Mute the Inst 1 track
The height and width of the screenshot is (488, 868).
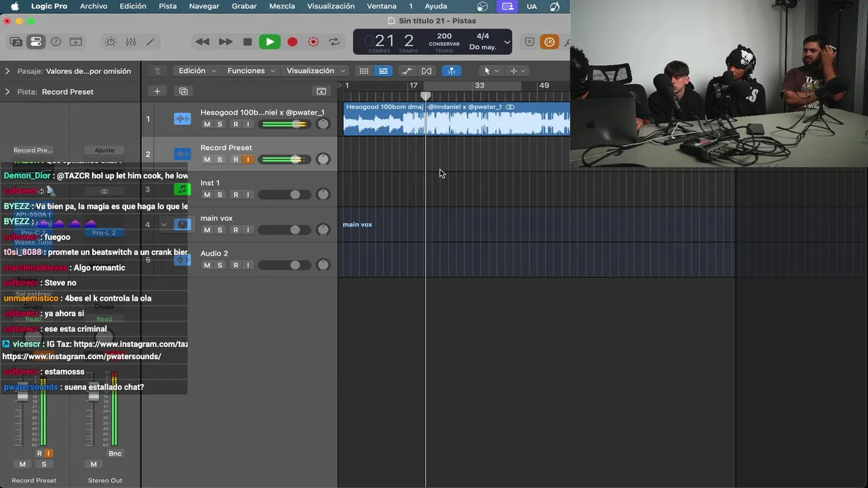pyautogui.click(x=207, y=195)
